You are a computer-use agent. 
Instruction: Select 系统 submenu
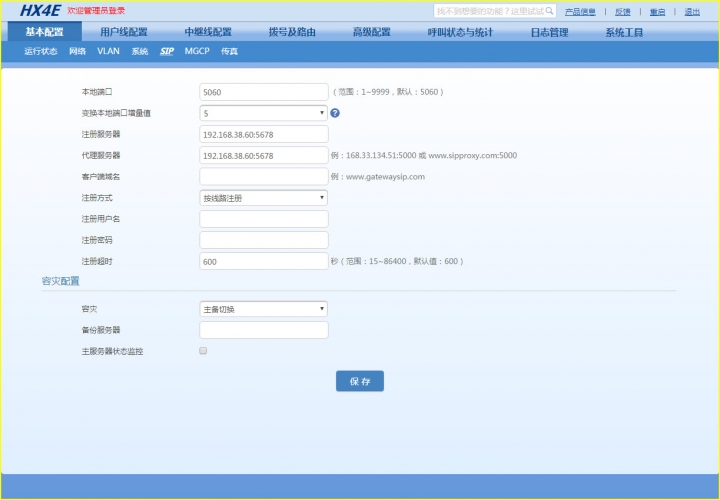coord(140,51)
